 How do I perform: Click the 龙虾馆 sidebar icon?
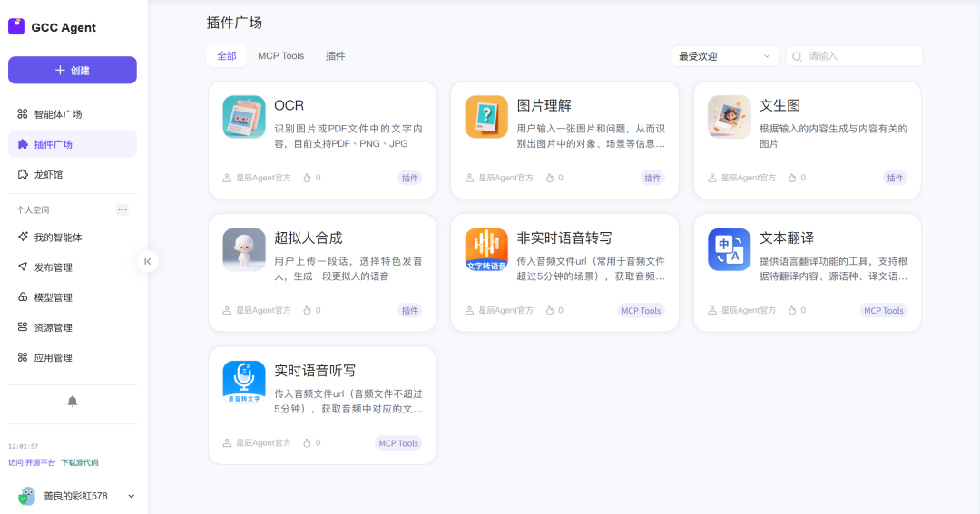(x=23, y=174)
